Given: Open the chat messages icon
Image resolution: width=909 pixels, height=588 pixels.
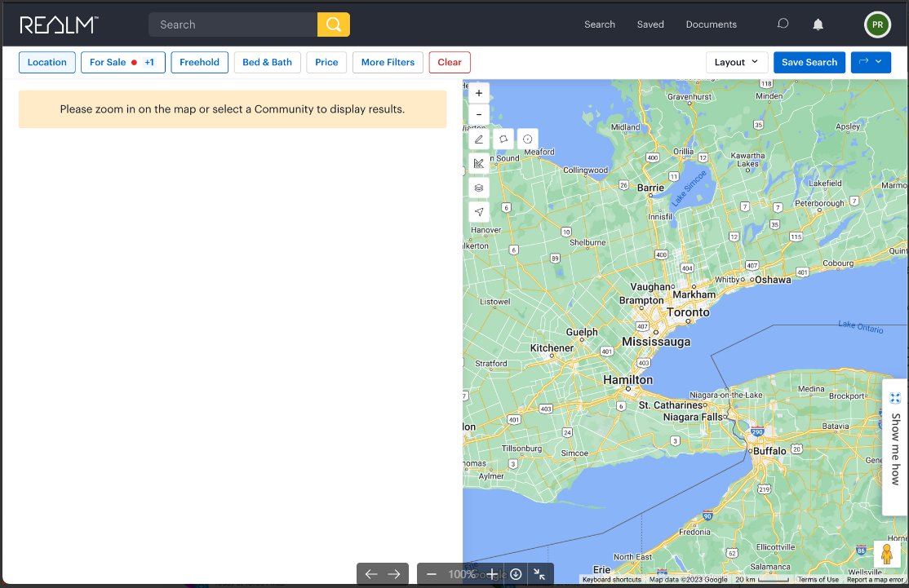Looking at the screenshot, I should pos(783,24).
